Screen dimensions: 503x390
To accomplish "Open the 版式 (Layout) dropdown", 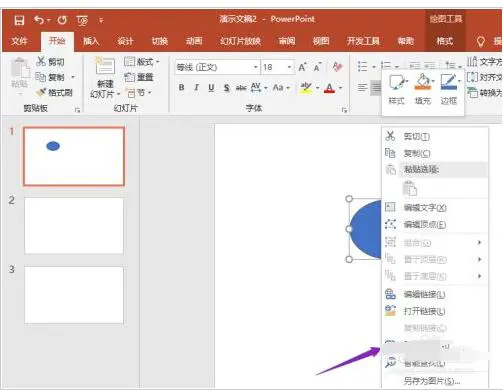I will pyautogui.click(x=142, y=62).
